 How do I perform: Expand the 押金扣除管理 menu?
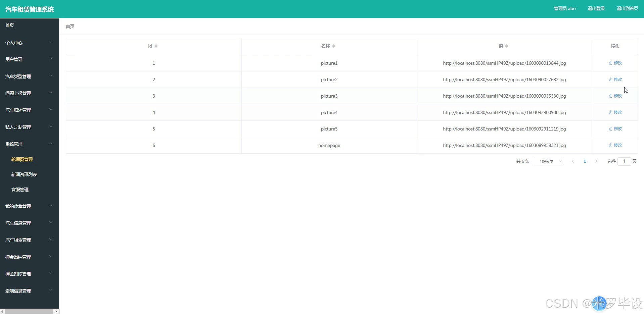(30, 274)
